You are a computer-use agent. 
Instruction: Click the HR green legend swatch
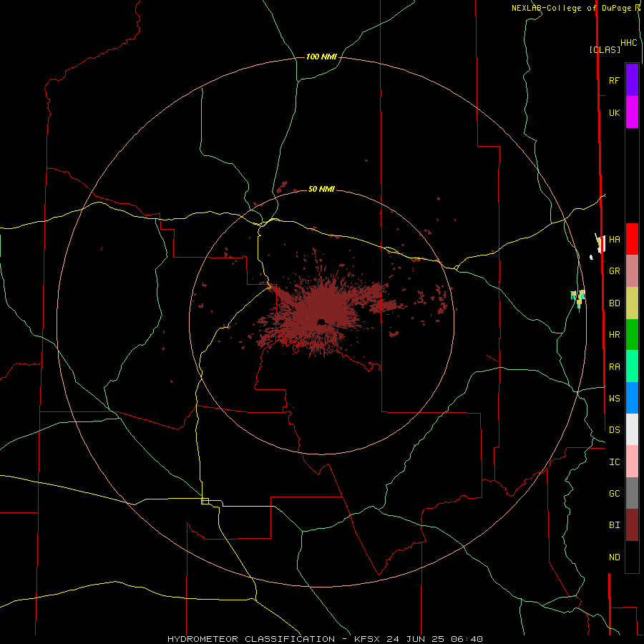click(x=632, y=334)
